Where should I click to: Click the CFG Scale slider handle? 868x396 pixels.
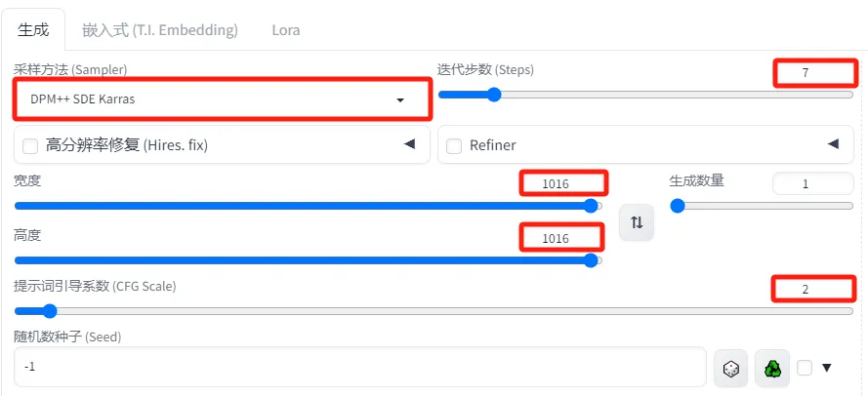(x=49, y=311)
